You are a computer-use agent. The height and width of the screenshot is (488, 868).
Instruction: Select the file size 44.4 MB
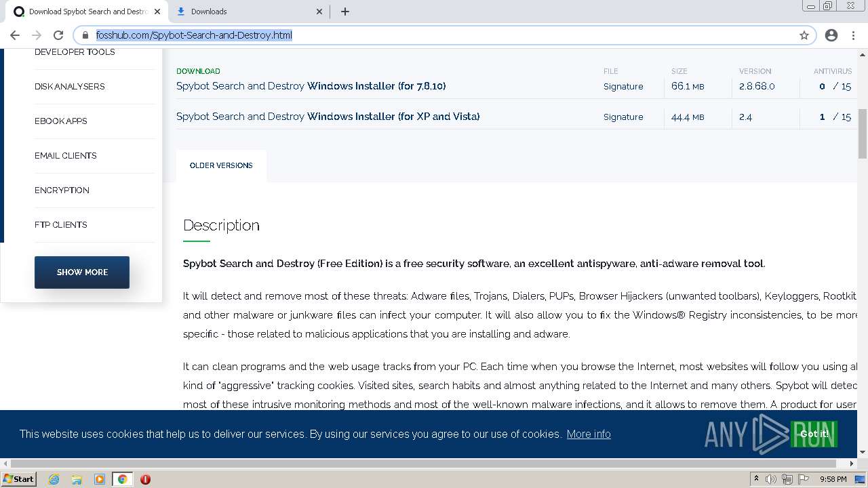pyautogui.click(x=688, y=117)
